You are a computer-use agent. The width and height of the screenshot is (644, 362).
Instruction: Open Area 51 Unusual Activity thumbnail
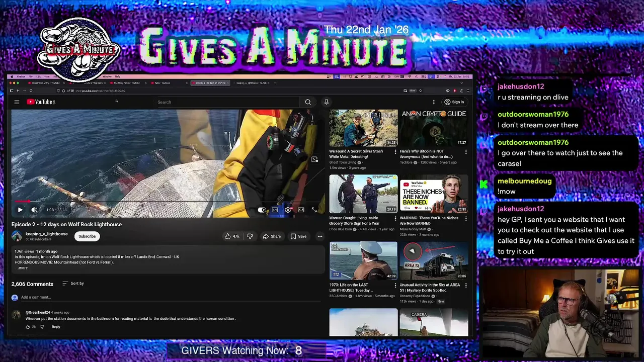(434, 261)
